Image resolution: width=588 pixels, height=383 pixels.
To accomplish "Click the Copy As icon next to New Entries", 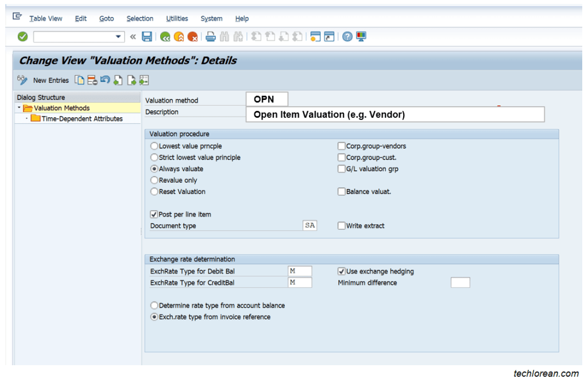I will point(80,80).
